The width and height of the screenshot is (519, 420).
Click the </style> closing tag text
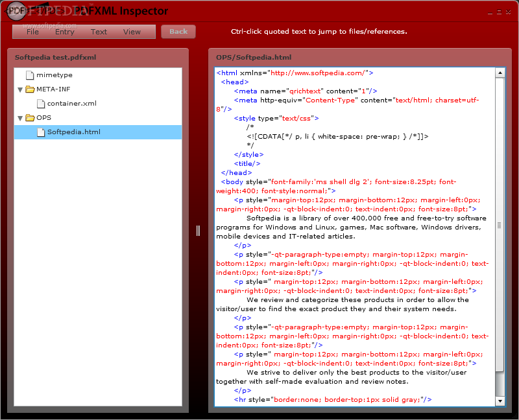coord(248,154)
